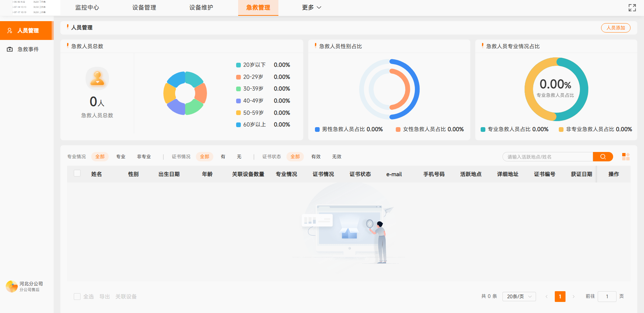Select 人员管理 in the sidebar
The height and width of the screenshot is (313, 644).
click(26, 31)
